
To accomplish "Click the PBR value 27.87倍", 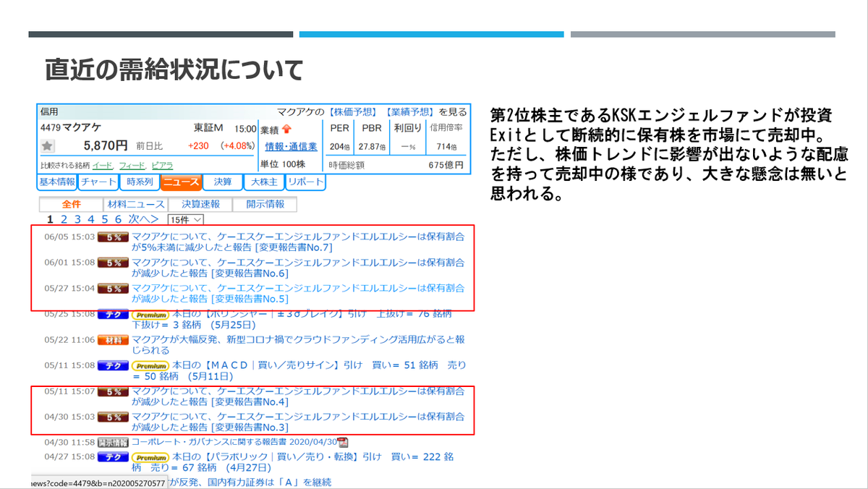I will [372, 147].
